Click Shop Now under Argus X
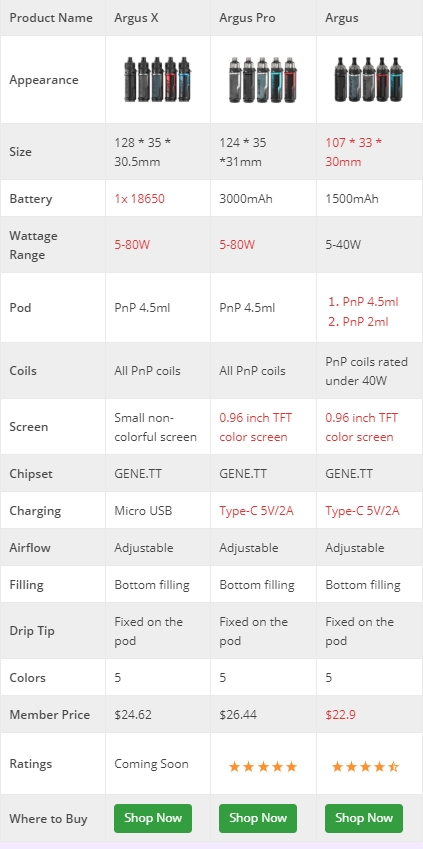Viewport: 423px width, 849px height. pyautogui.click(x=153, y=818)
